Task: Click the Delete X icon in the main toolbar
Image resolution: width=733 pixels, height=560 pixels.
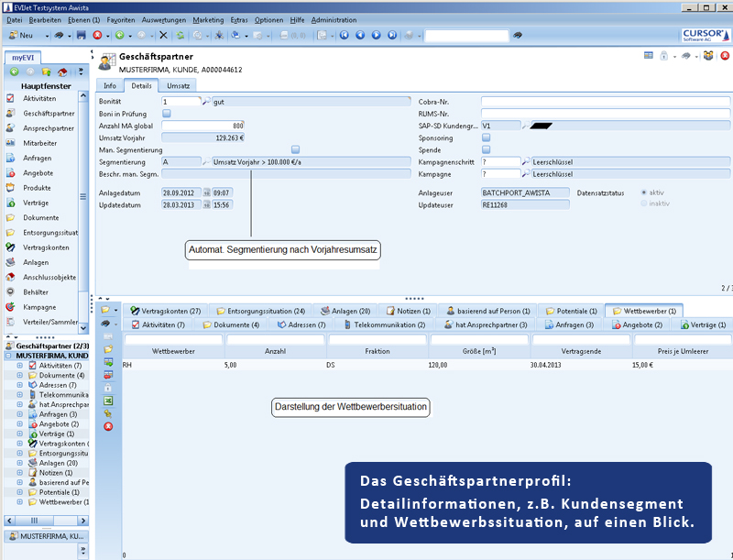Action: (163, 35)
